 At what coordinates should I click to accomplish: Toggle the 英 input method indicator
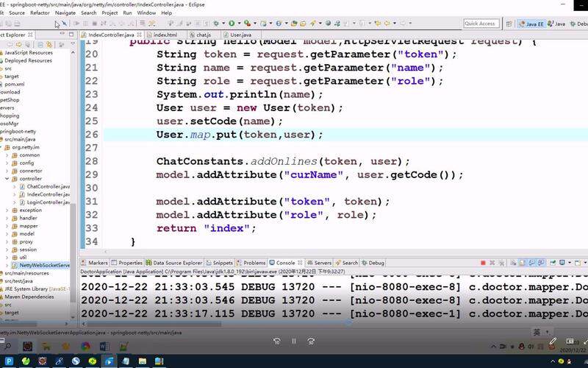click(x=537, y=332)
